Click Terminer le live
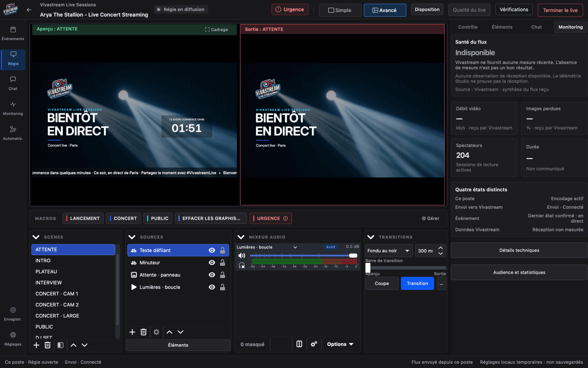Screen dimensions: 588x368 pyautogui.click(x=560, y=10)
